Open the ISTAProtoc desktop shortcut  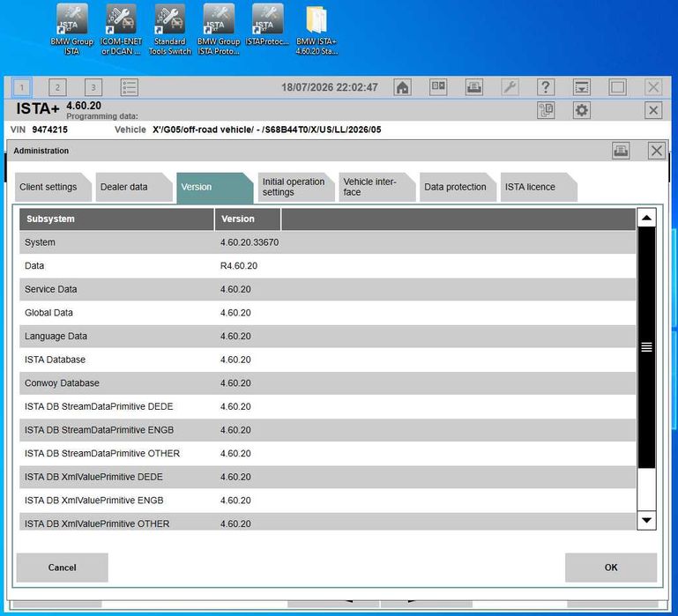tap(267, 26)
